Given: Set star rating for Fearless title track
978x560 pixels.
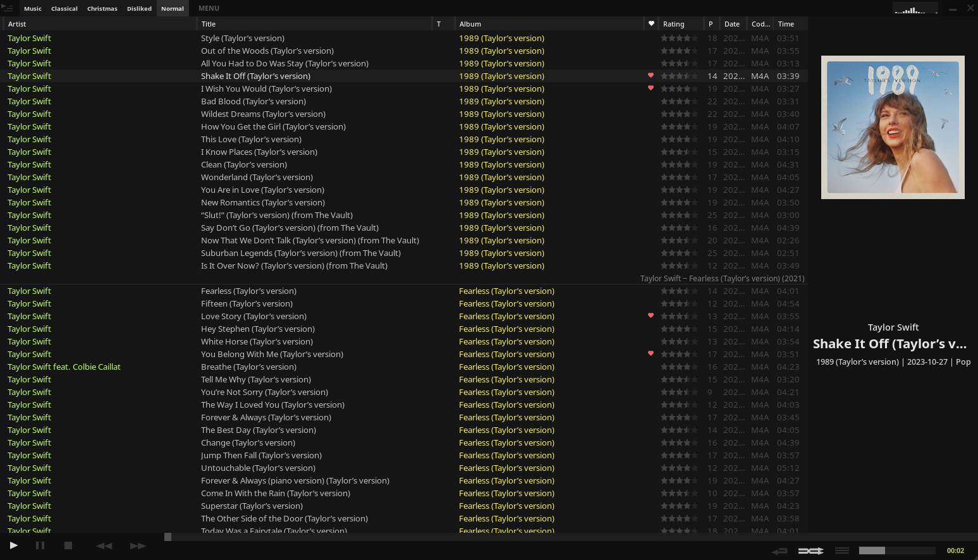Looking at the screenshot, I should click(x=680, y=291).
